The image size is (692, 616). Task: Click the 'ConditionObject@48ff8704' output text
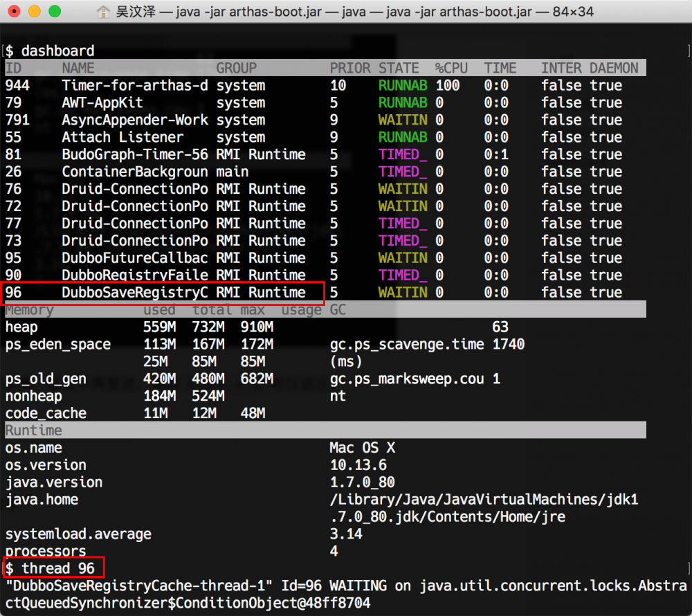pos(273,603)
